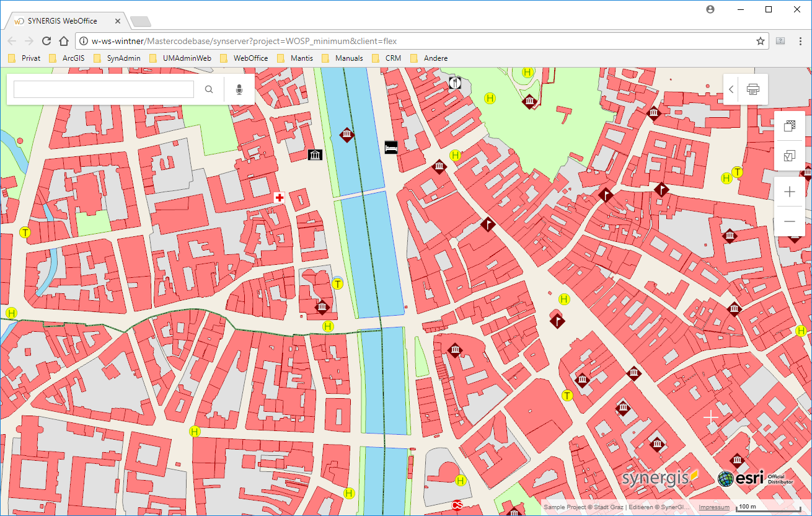This screenshot has height=516, width=812.
Task: Zoom in with the plus button
Action: pos(790,192)
